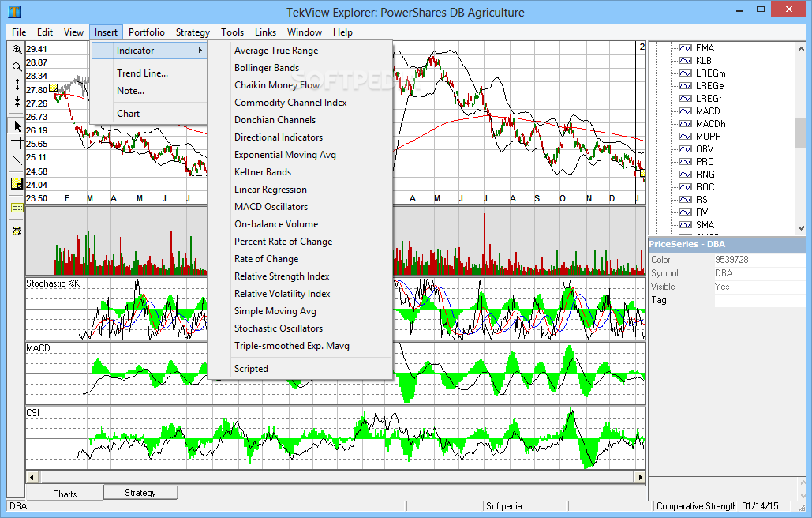
Task: Choose On-balance Volume indicator
Action: (300, 223)
